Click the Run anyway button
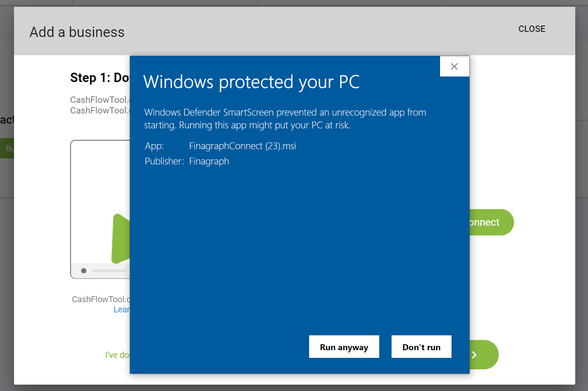This screenshot has height=391, width=588. click(344, 347)
